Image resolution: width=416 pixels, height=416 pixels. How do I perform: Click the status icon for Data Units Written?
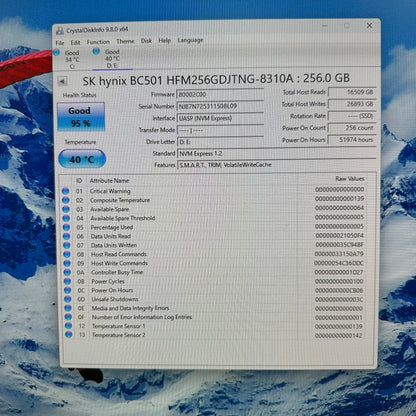pyautogui.click(x=67, y=245)
